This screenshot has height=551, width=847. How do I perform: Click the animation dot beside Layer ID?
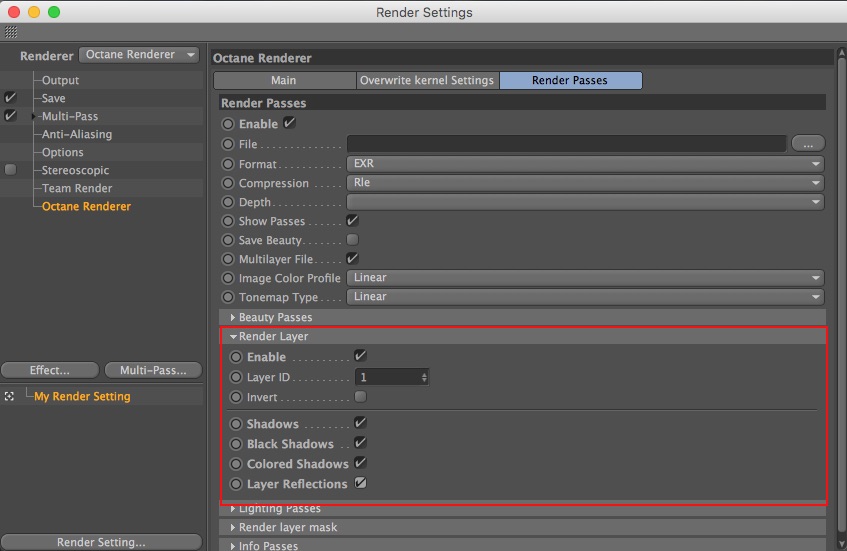[236, 377]
